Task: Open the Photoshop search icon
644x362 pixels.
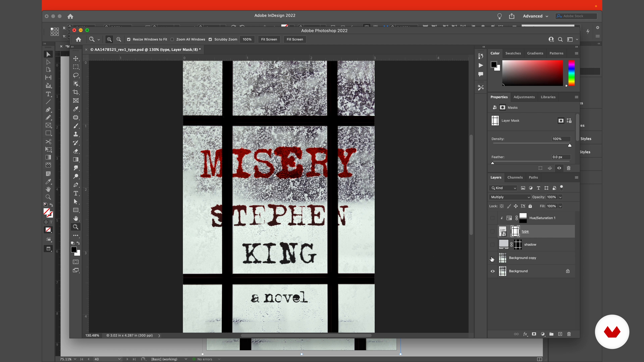Action: click(x=560, y=40)
